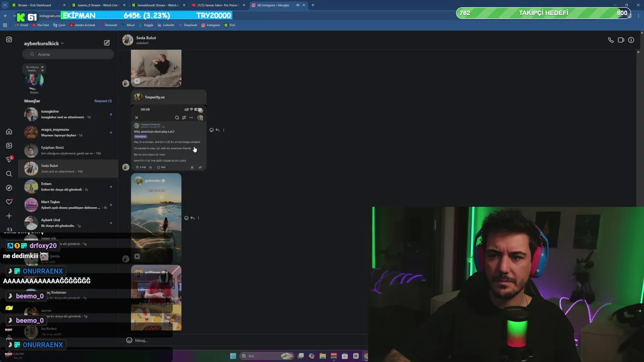This screenshot has width=644, height=362.
Task: Open Search icon in Instagram sidebar
Action: pos(9,173)
